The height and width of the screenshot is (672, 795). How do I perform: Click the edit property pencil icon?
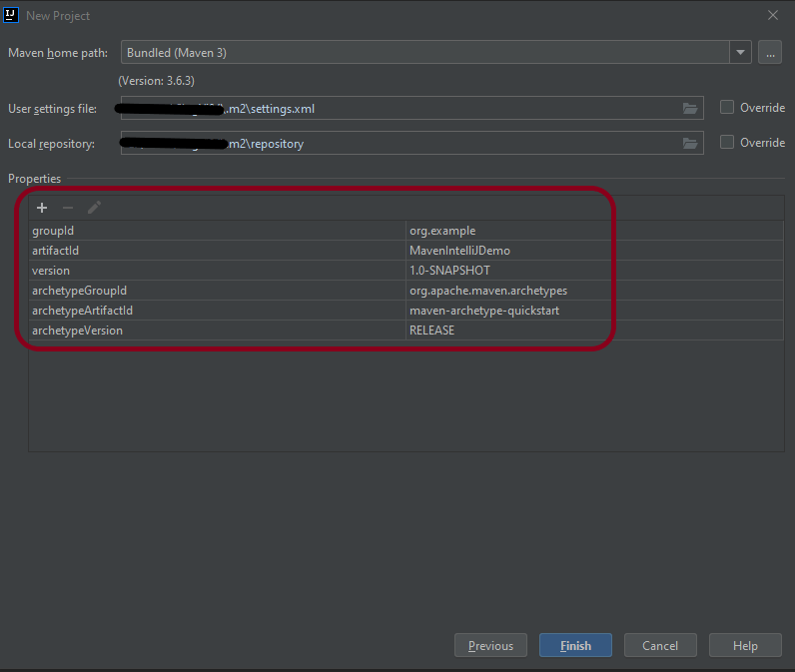[95, 208]
